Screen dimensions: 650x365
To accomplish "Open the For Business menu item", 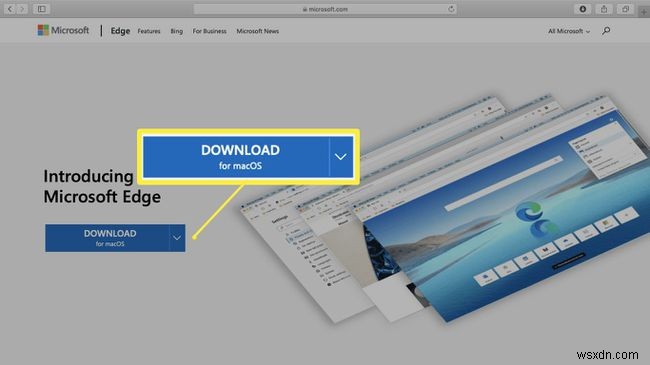I will [x=209, y=31].
